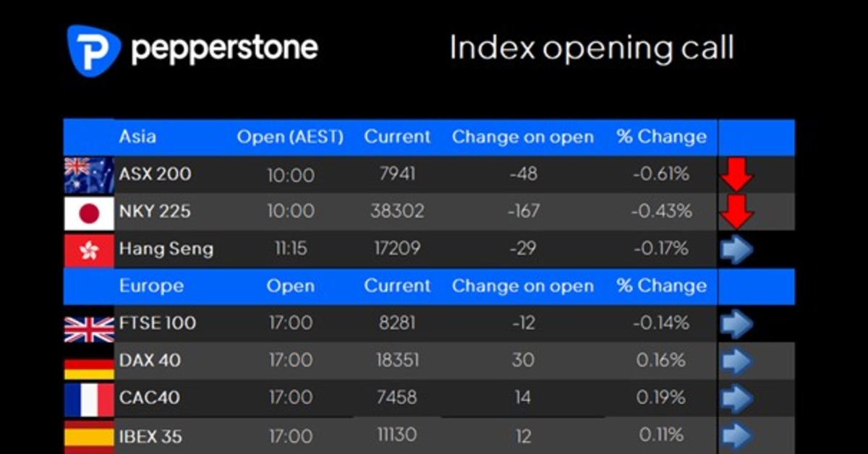Select the Europe section header label
This screenshot has width=868, height=454.
[x=152, y=286]
